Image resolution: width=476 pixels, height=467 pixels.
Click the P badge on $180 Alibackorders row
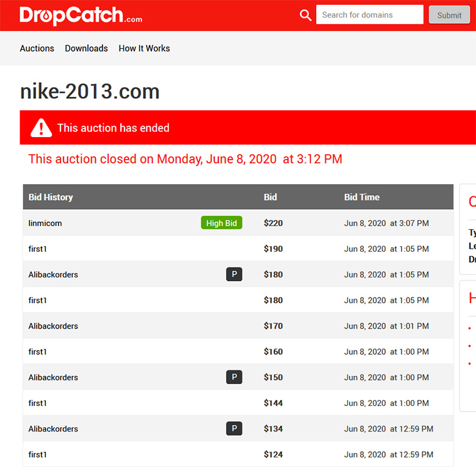tap(234, 274)
